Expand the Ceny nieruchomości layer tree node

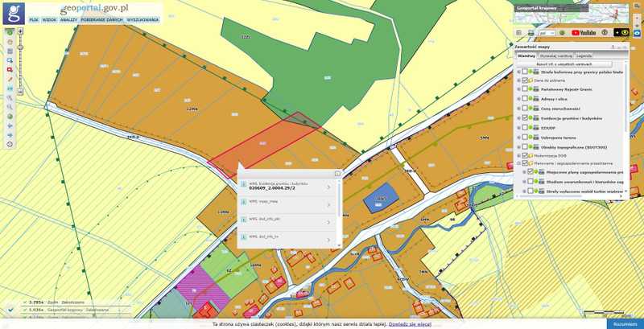[x=518, y=108]
